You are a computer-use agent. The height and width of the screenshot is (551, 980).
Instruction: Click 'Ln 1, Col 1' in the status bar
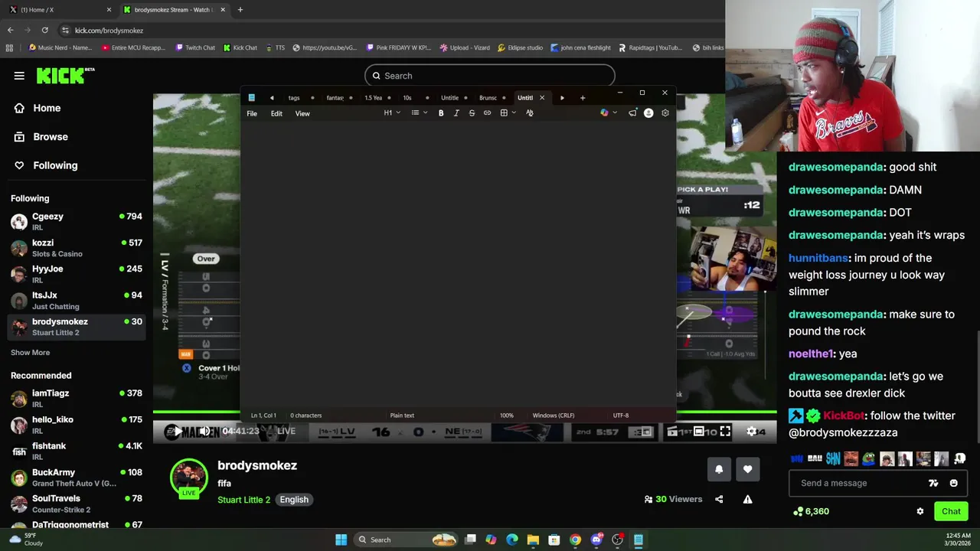(263, 416)
